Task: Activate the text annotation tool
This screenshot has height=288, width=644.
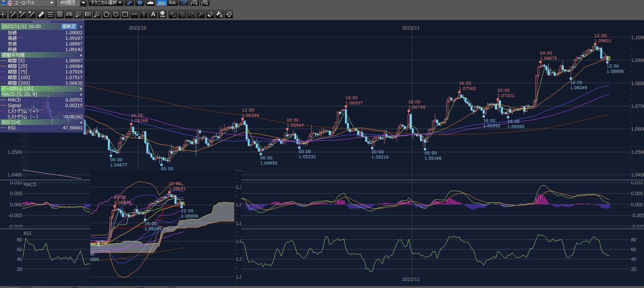Action: tap(153, 15)
